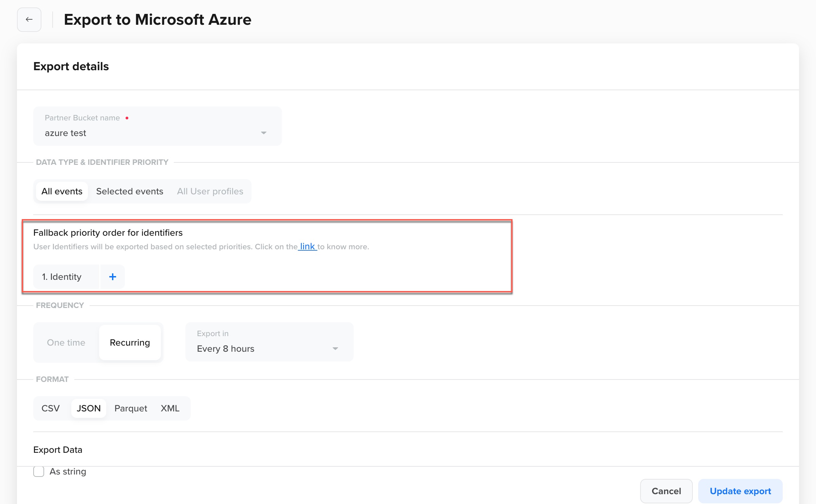Expand the Export in frequency selector
The width and height of the screenshot is (816, 504).
click(x=336, y=348)
